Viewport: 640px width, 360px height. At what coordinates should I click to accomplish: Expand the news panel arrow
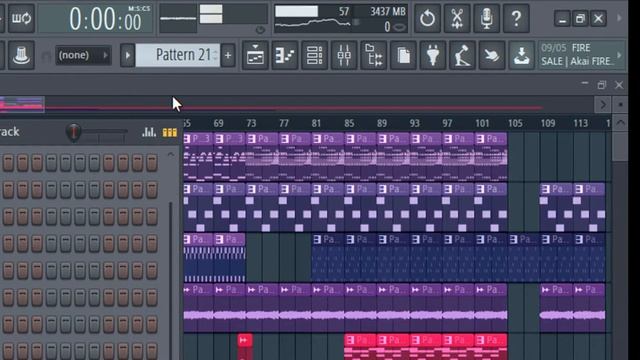[x=620, y=55]
